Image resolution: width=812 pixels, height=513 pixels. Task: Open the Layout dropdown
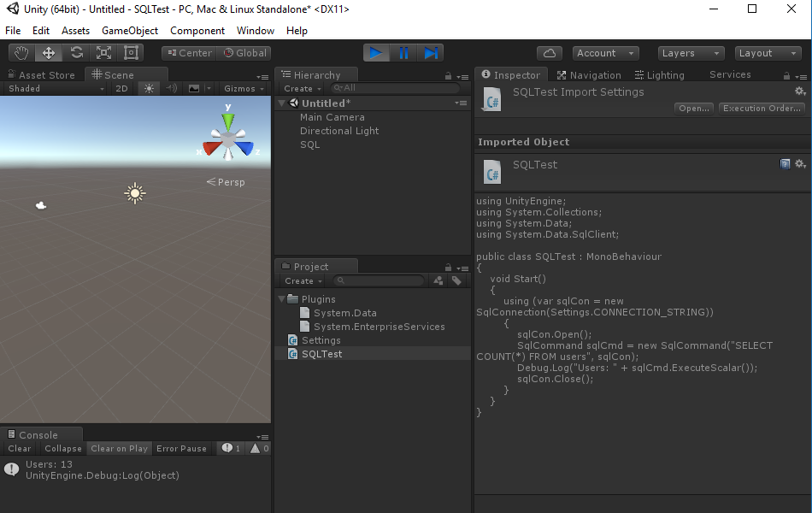point(767,52)
